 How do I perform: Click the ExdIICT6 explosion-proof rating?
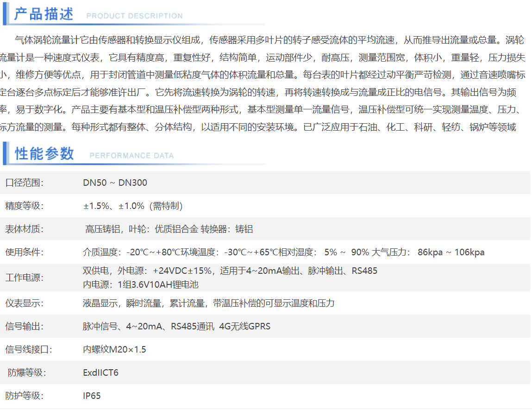pos(100,372)
